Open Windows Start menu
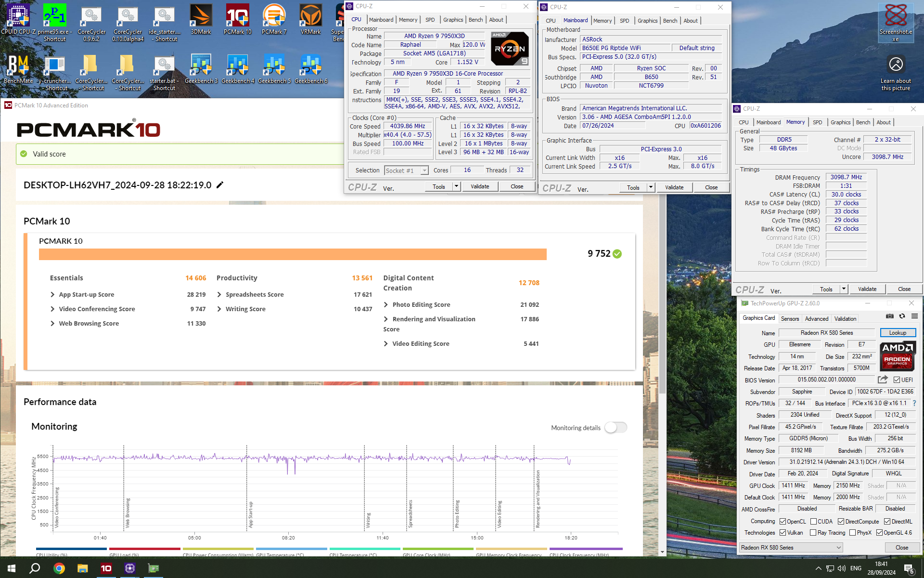 tap(12, 568)
